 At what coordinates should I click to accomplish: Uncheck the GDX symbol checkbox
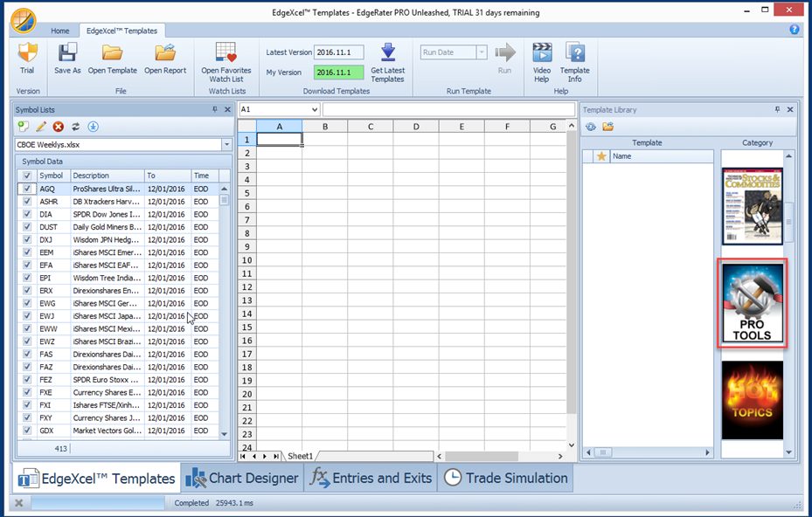(x=27, y=431)
